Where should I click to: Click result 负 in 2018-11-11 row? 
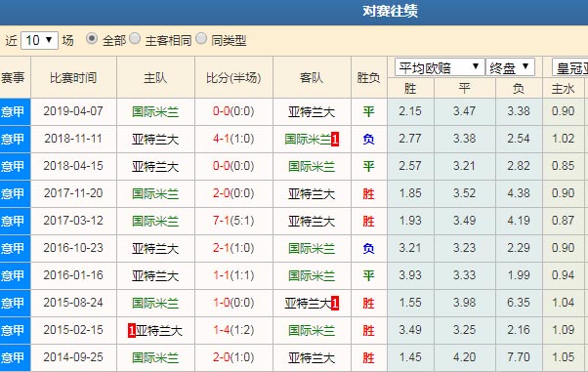(368, 139)
